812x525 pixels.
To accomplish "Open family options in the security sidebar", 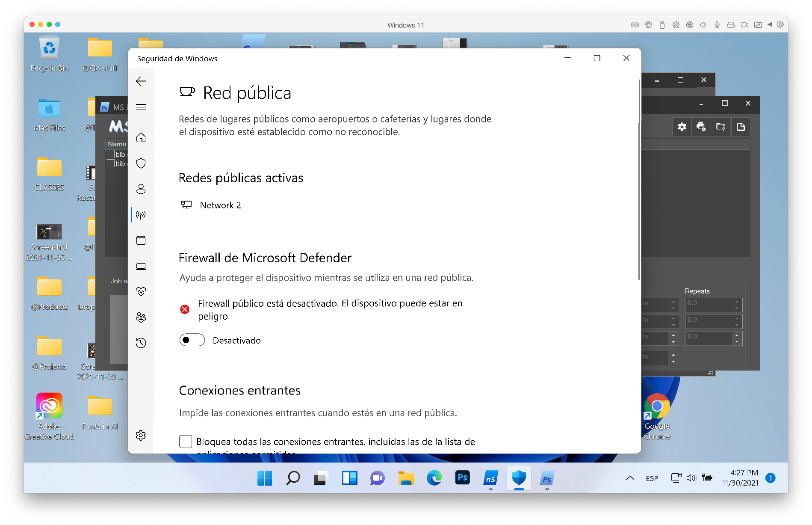I will pos(141,317).
